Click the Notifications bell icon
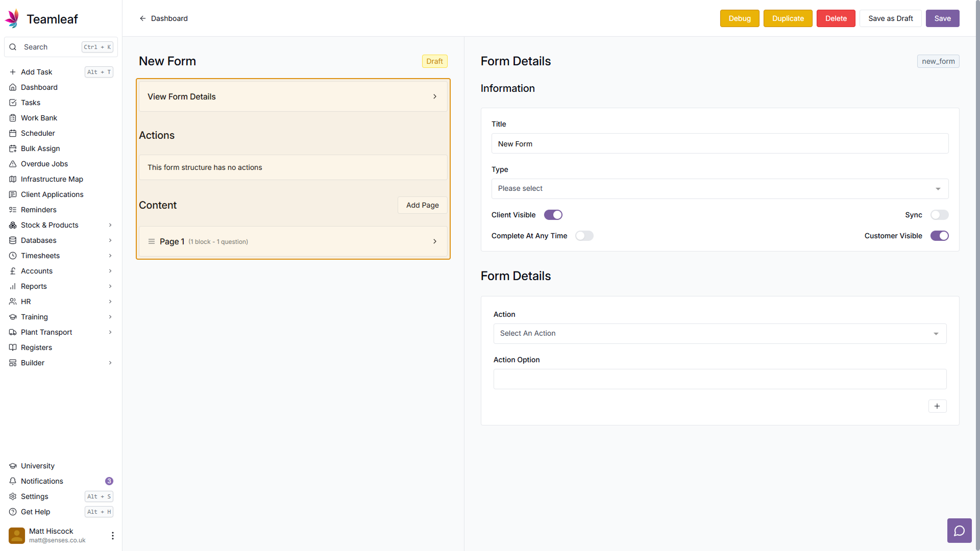Image resolution: width=980 pixels, height=551 pixels. [13, 481]
